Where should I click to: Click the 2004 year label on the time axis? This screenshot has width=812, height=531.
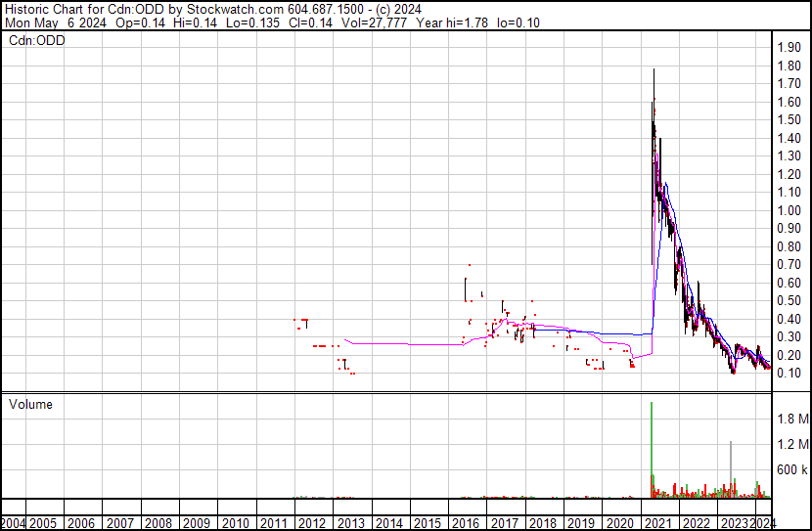14,522
